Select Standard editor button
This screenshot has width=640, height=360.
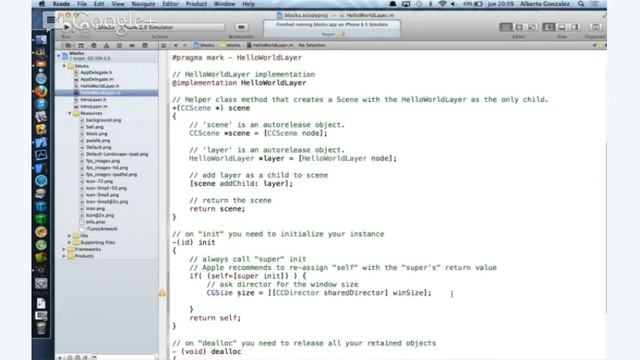coord(506,27)
